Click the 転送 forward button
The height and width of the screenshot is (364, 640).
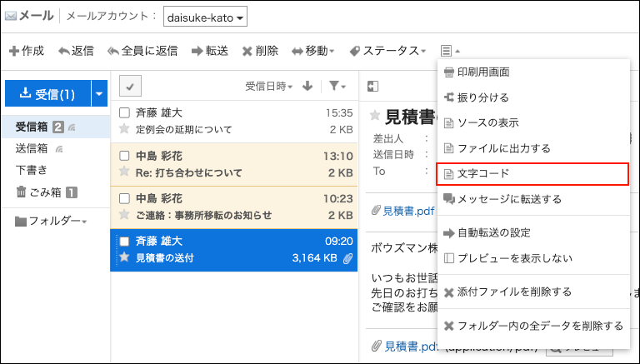click(210, 51)
